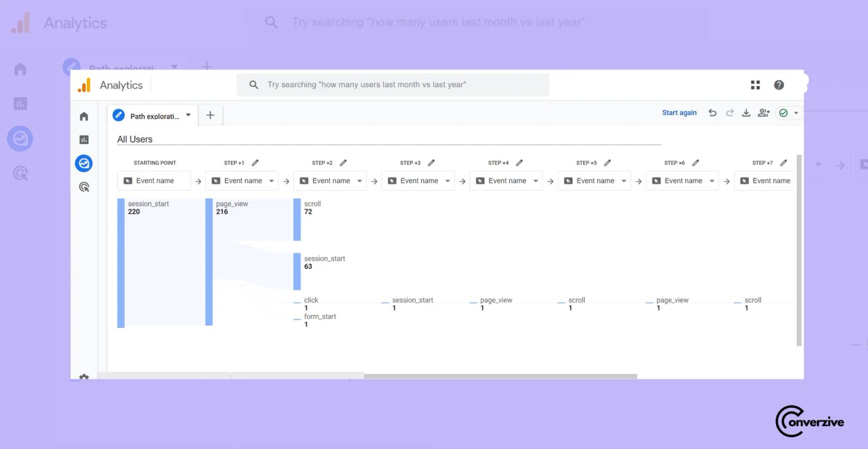
Task: Click the redo arrow icon
Action: coord(730,113)
